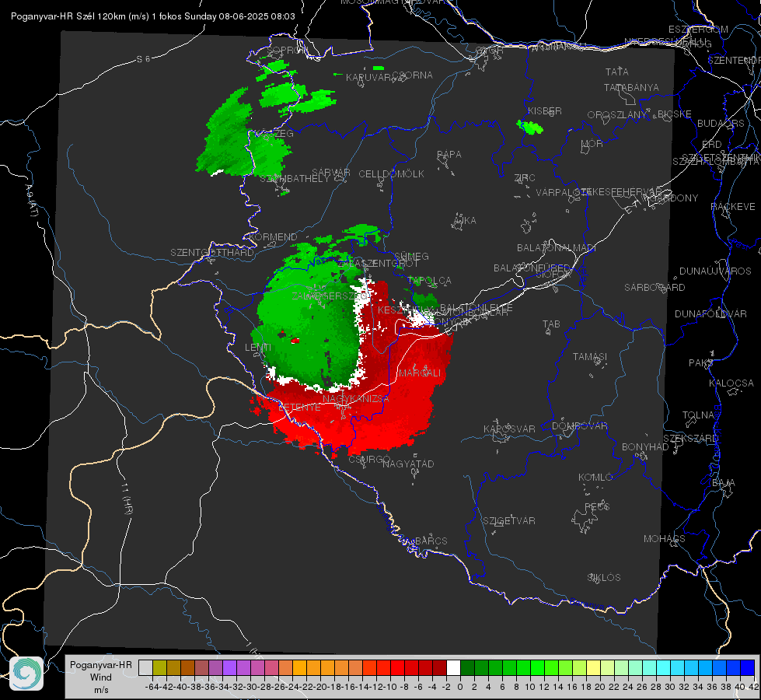
Task: Pick the yellow swatch between 18 and 20
Action: point(594,667)
